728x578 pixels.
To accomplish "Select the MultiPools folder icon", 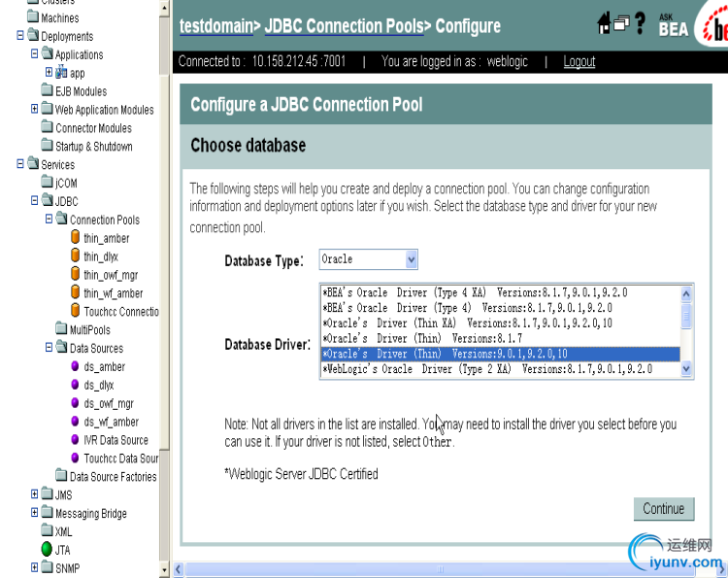I will coord(61,328).
